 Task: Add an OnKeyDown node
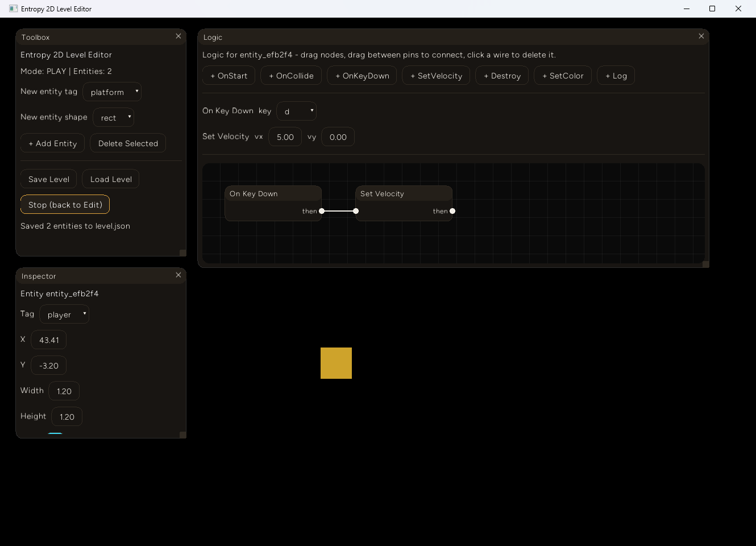point(362,76)
